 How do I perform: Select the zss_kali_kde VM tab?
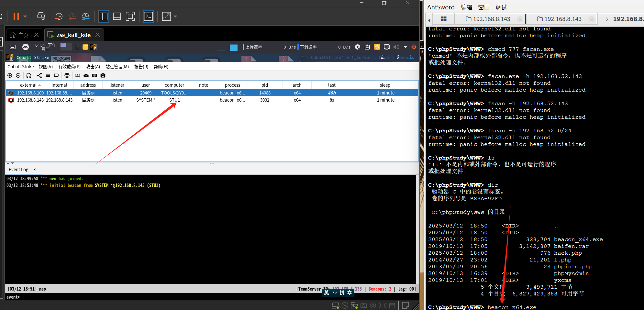69,35
